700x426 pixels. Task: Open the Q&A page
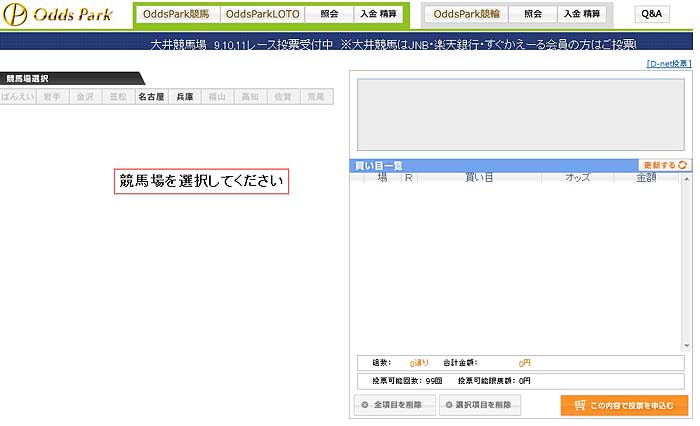tap(652, 15)
